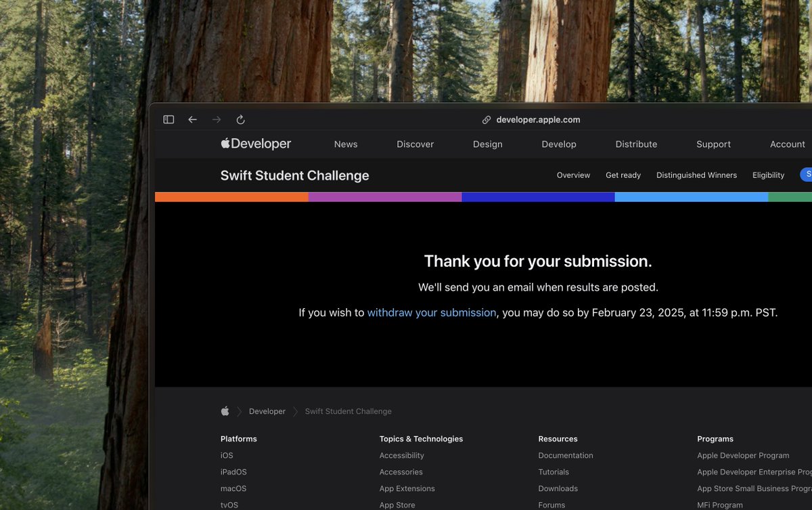The height and width of the screenshot is (510, 812).
Task: Toggle the Safari sidebar icon
Action: (x=168, y=120)
